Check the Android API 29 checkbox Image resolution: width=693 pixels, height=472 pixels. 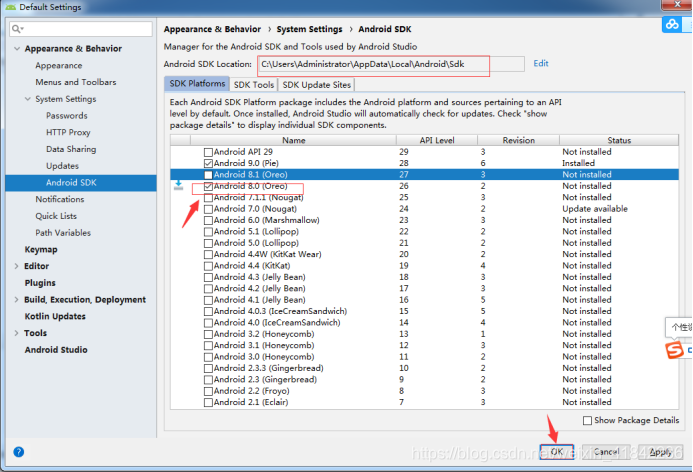(x=208, y=152)
